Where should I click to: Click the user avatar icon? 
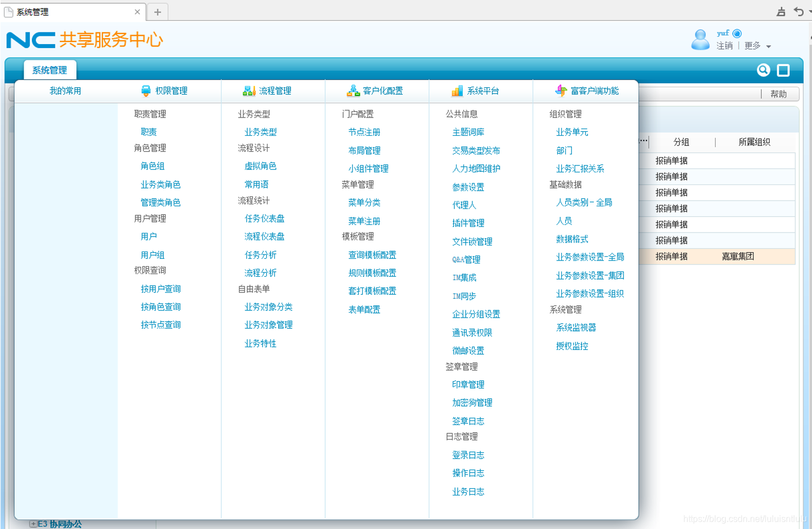pos(700,40)
